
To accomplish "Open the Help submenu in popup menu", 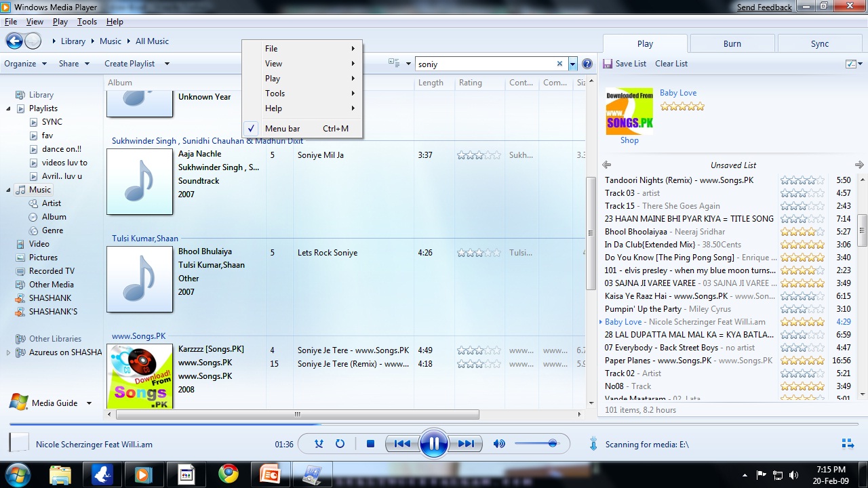I will tap(302, 108).
